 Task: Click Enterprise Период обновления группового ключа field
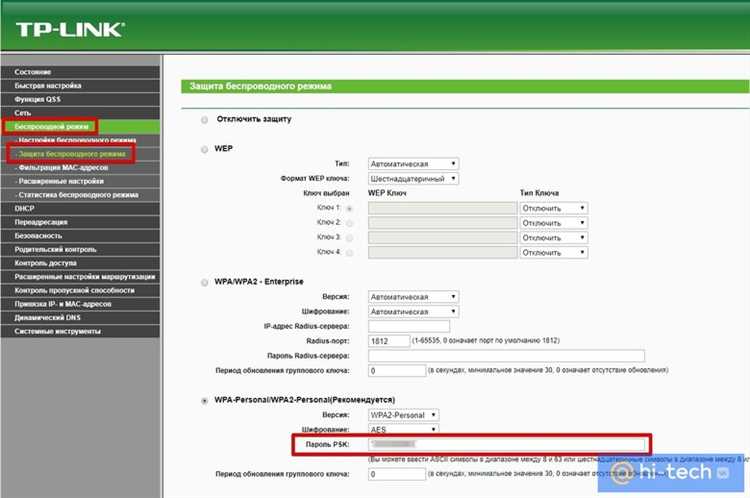pos(397,371)
